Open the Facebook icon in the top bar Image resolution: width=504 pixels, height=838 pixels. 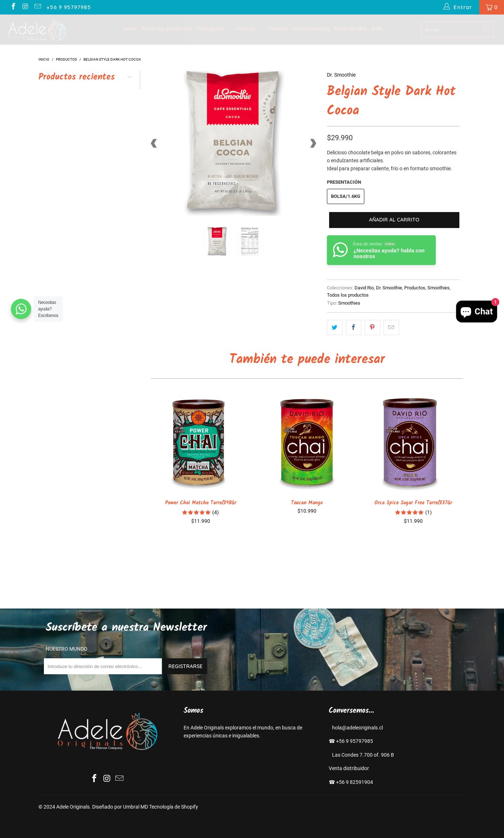coord(13,7)
